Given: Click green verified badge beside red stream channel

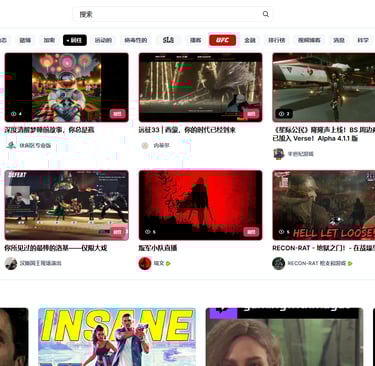Looking at the screenshot, I should coord(168,263).
